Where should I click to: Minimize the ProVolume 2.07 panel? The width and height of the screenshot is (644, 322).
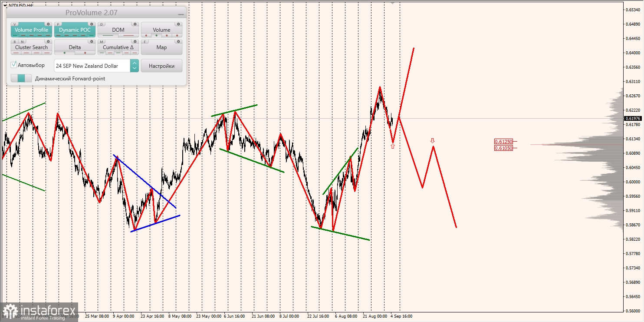click(181, 14)
